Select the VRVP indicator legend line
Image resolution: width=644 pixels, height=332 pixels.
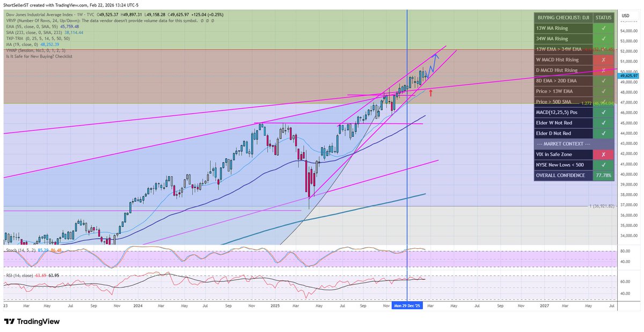(x=110, y=20)
